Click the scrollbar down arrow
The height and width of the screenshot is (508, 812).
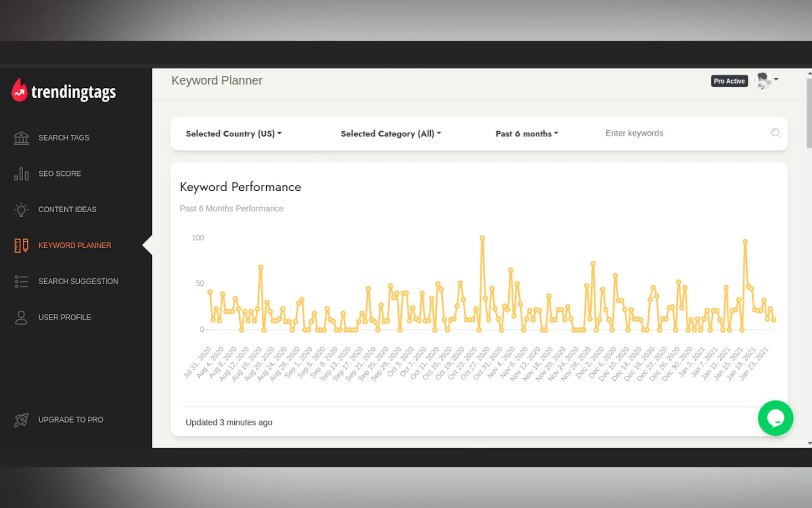809,443
